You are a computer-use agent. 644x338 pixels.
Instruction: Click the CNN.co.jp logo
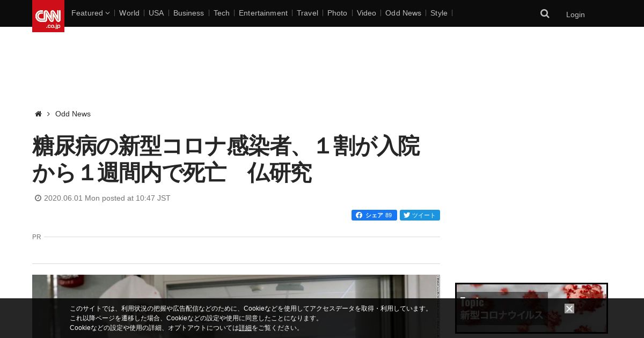click(48, 16)
